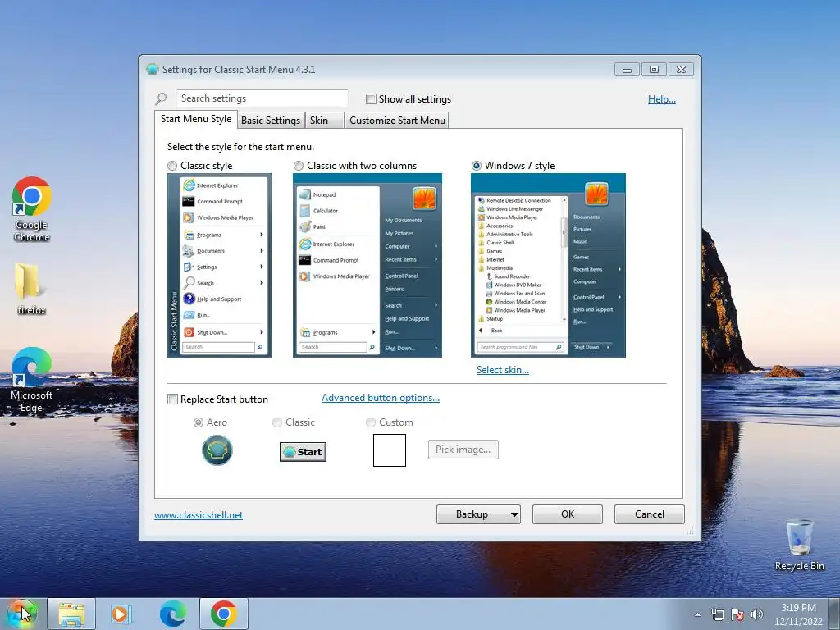Select the Classic style radio button
This screenshot has height=630, width=840.
[x=172, y=166]
